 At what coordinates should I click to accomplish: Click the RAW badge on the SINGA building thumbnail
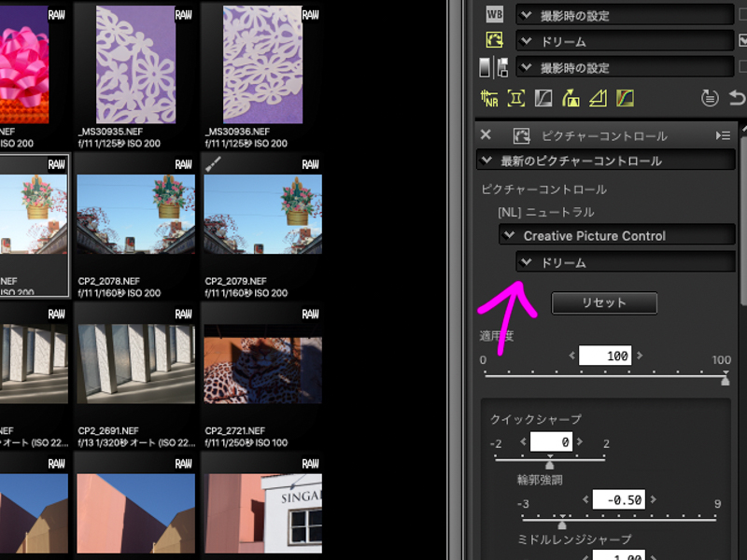(x=310, y=463)
